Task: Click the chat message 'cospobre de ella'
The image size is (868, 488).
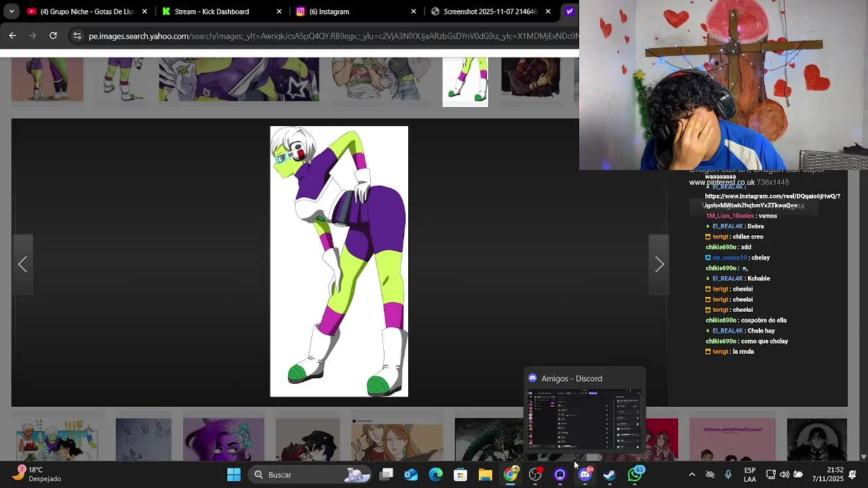Action: coord(764,320)
